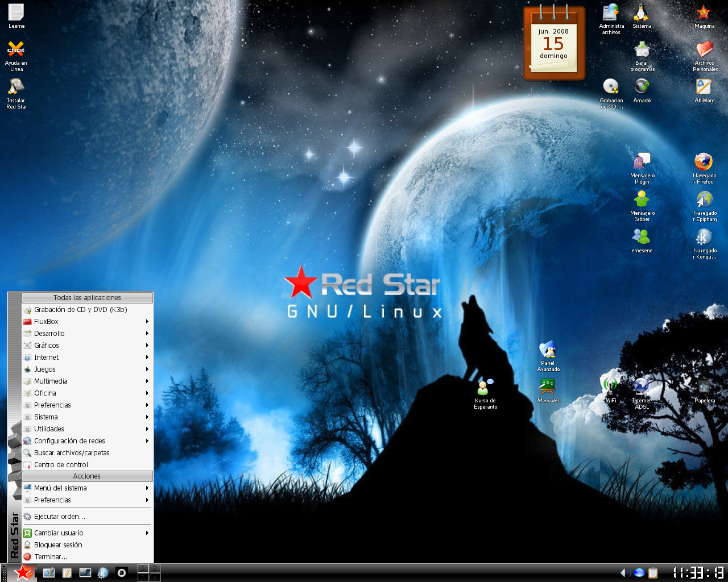Open the WiFi connection icon
Screen dimensions: 728x582
[x=610, y=390]
